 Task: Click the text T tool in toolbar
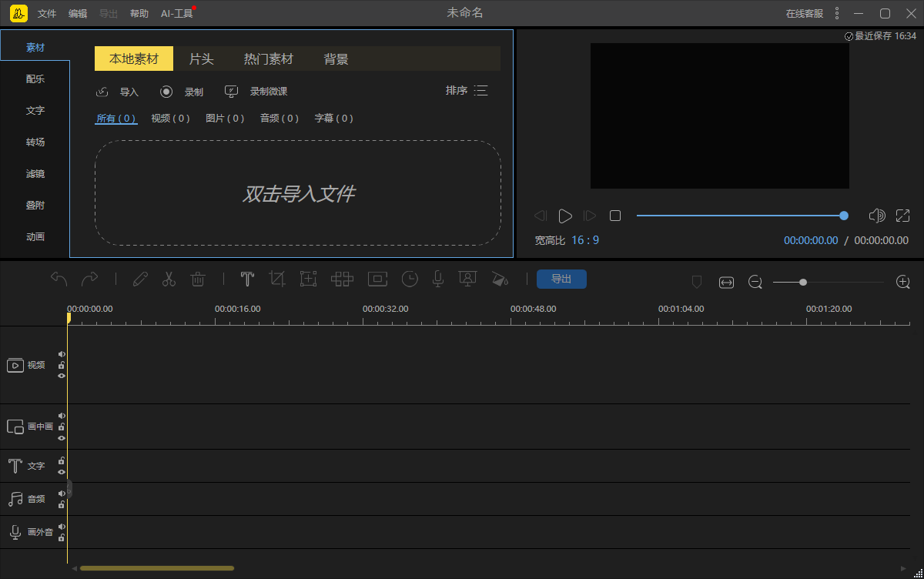coord(247,279)
